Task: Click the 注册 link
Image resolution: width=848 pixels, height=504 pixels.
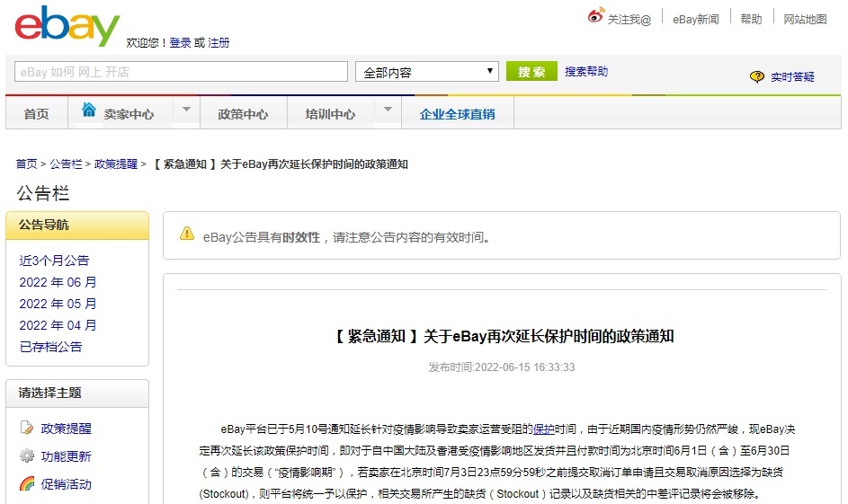Action: 219,43
